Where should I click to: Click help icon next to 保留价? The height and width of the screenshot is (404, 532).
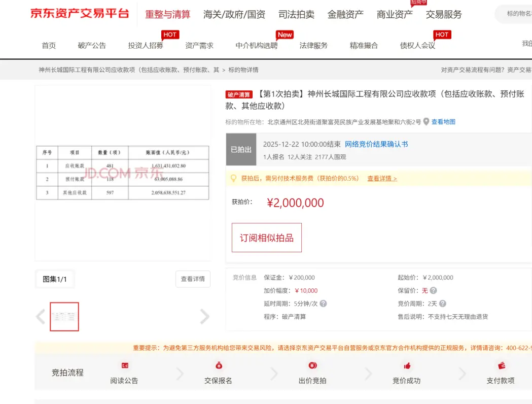coord(433,291)
